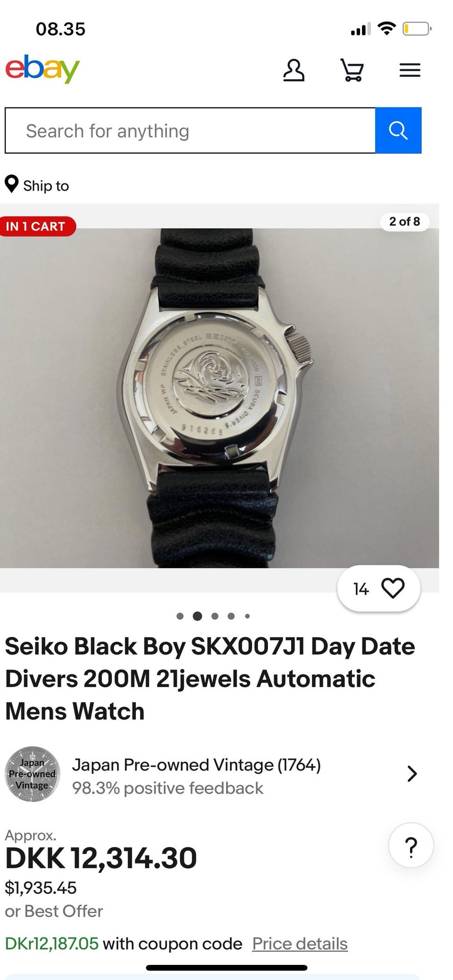This screenshot has height=980, width=453.
Task: Open Japan Pre-owned Vintage (1764) seller name
Action: point(196,764)
